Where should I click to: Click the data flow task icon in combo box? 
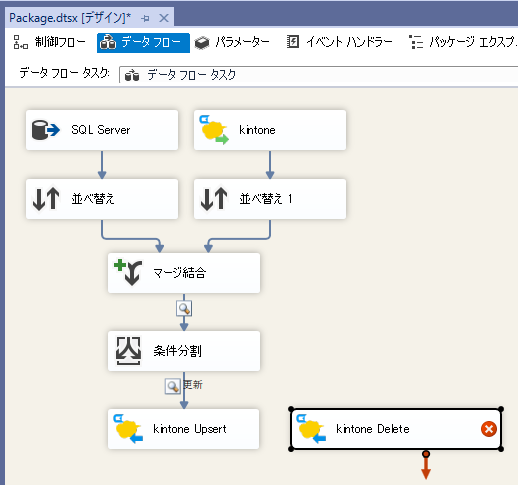tap(132, 76)
